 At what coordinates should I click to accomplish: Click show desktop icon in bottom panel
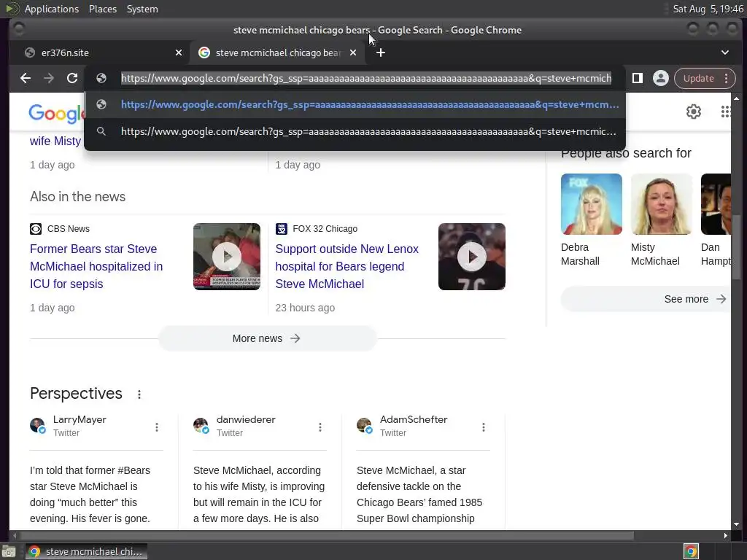(x=9, y=551)
